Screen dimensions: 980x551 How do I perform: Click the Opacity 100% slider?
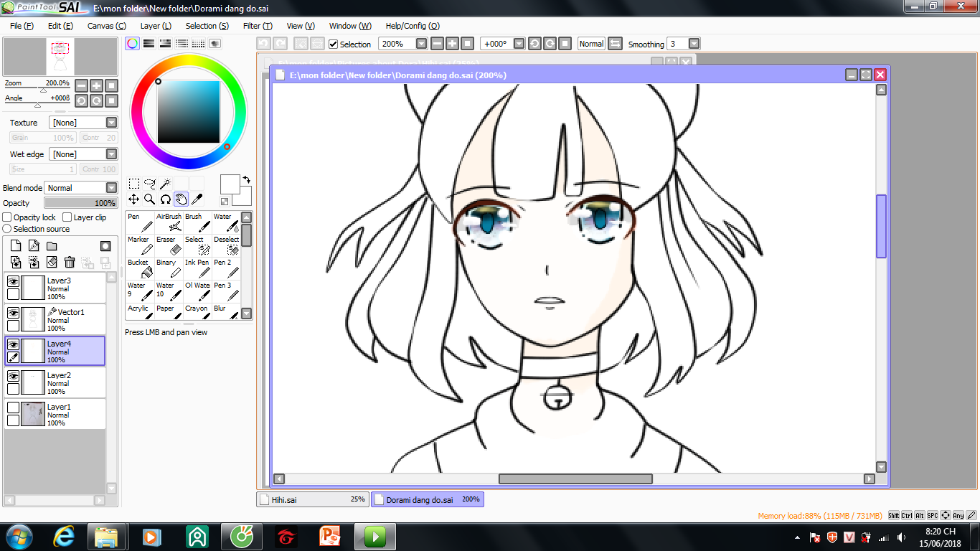[81, 203]
